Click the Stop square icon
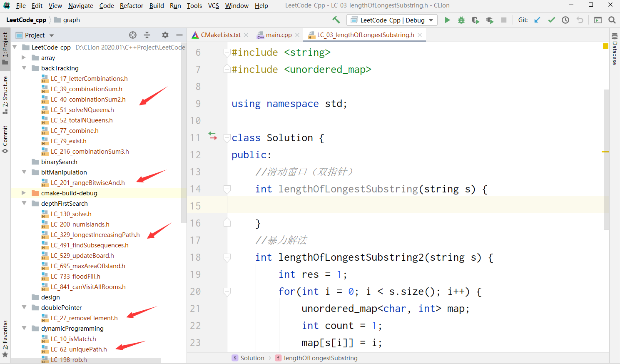The width and height of the screenshot is (620, 364). point(504,20)
